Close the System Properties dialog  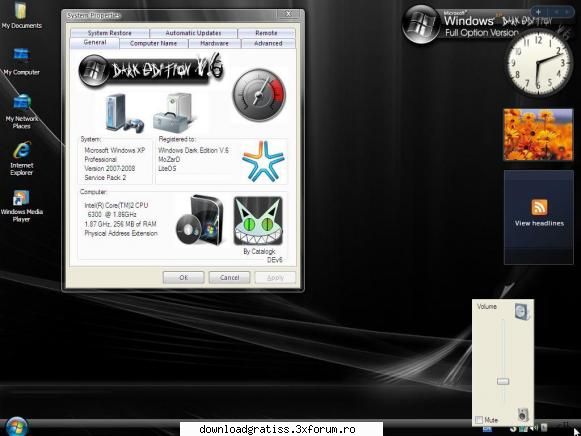(288, 14)
